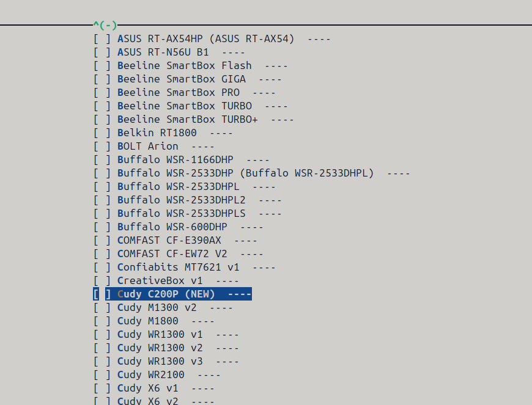Select the Beeline SmartBox TURBO+ row
Viewport: 532px width, 405px height.
click(193, 120)
